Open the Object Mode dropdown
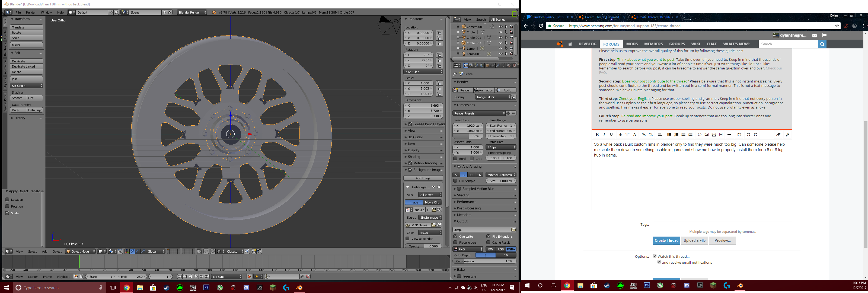 tap(81, 251)
